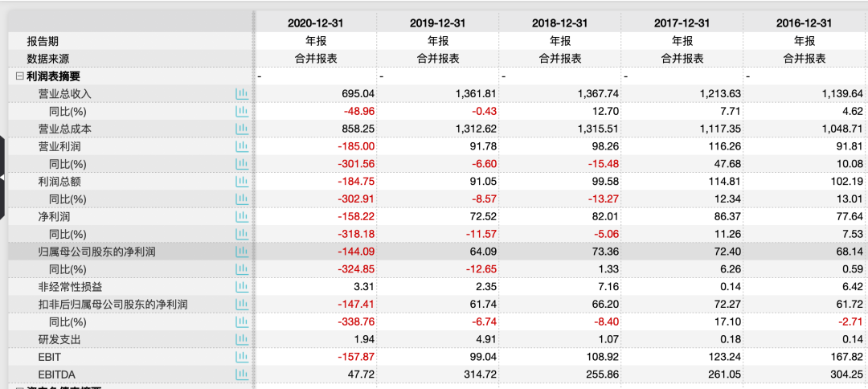
Task: Click the -144.09 parent net profit cell
Action: [357, 252]
